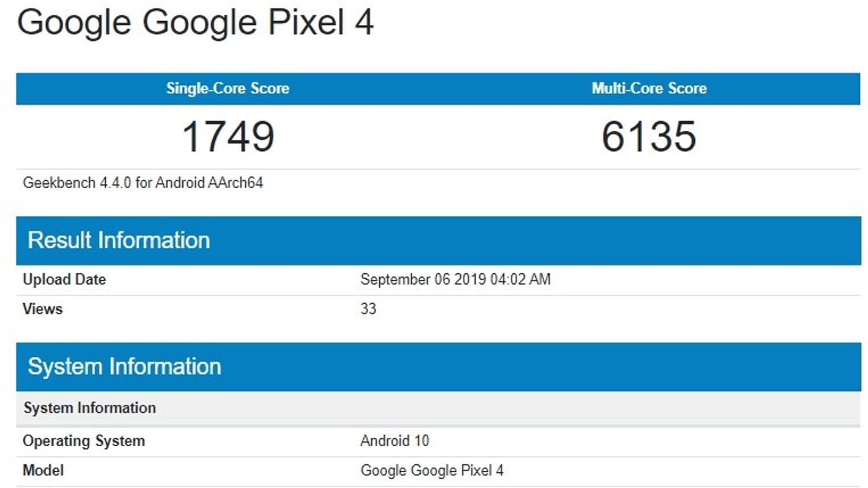Click the Model row's 'Google Google Pixel 4' value
This screenshot has height=488, width=868.
[432, 470]
